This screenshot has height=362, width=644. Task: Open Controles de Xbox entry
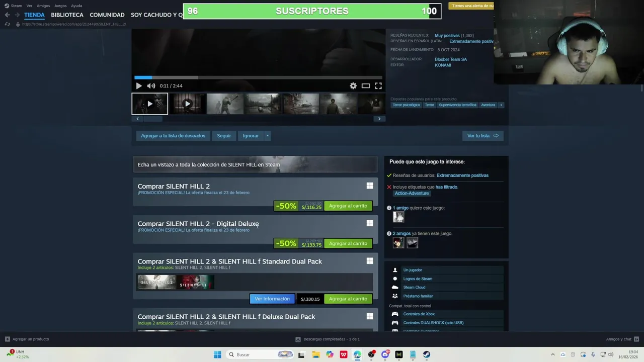coord(447,314)
